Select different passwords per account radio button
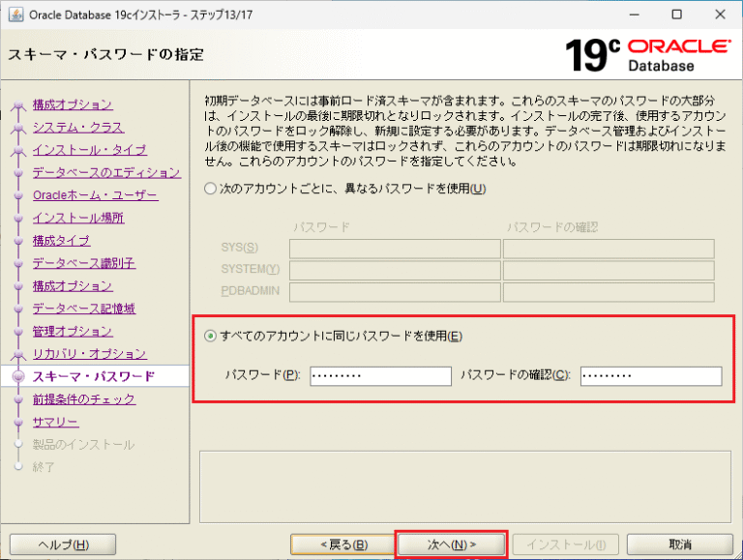This screenshot has width=743, height=560. click(210, 189)
